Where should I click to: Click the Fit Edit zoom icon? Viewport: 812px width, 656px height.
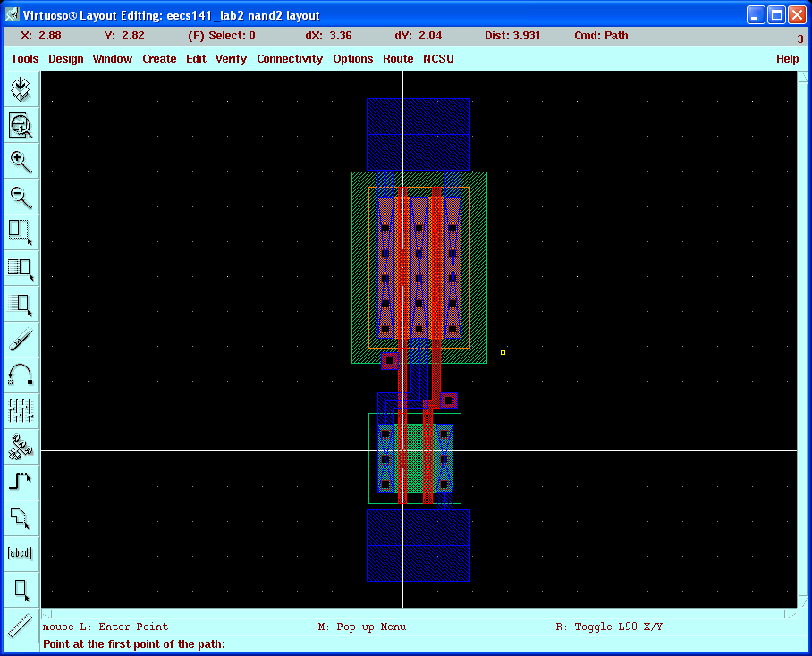(x=21, y=125)
